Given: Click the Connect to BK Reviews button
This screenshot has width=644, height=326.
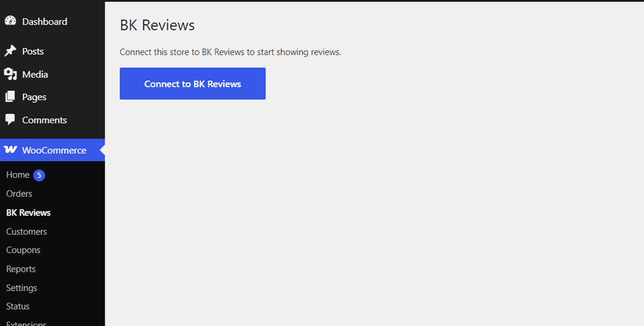Looking at the screenshot, I should coord(192,84).
